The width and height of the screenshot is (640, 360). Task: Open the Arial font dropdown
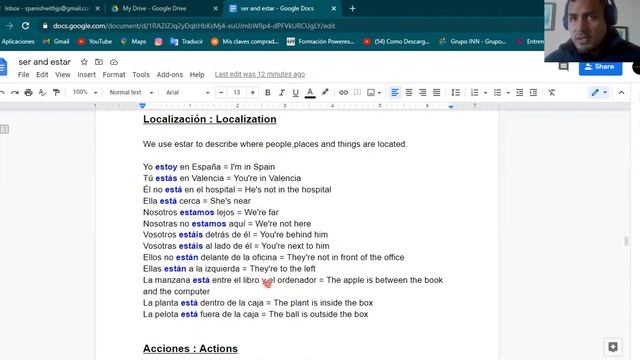click(187, 93)
